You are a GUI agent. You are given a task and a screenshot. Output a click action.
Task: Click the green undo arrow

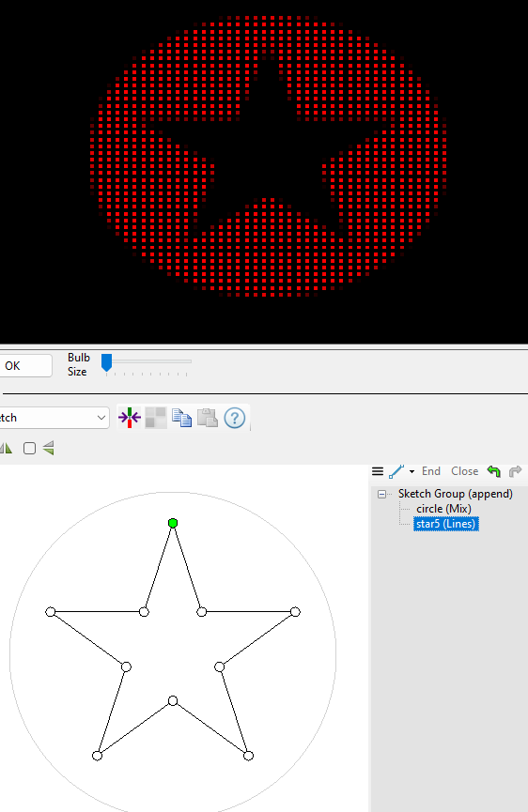[x=494, y=471]
